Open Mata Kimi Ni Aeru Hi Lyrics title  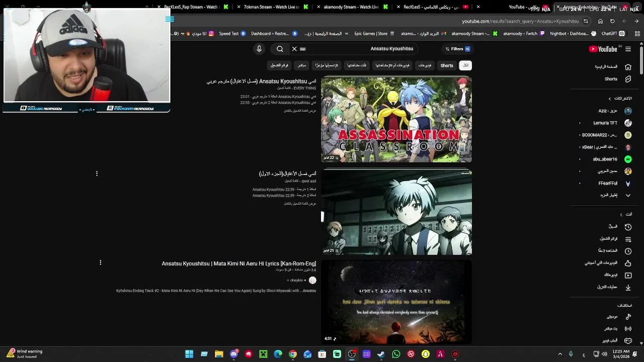tap(239, 263)
